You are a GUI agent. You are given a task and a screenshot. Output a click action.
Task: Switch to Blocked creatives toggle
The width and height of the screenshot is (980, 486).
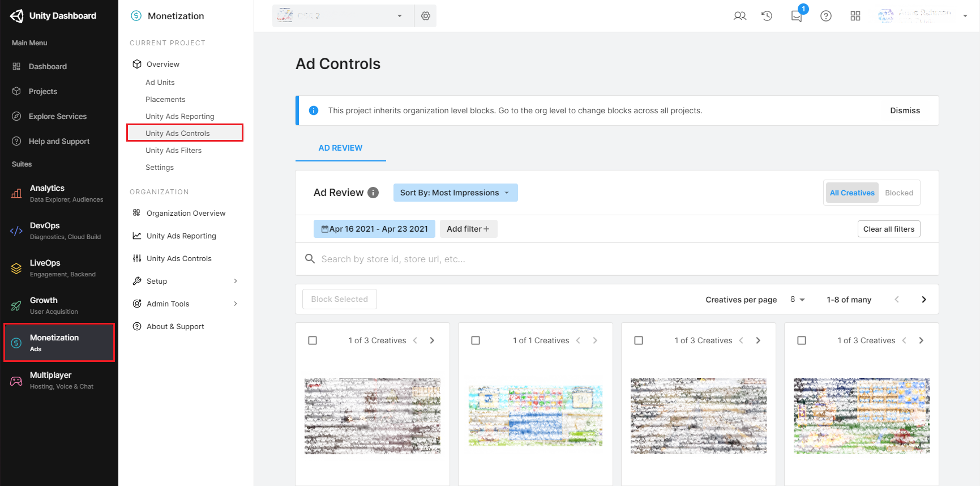899,193
